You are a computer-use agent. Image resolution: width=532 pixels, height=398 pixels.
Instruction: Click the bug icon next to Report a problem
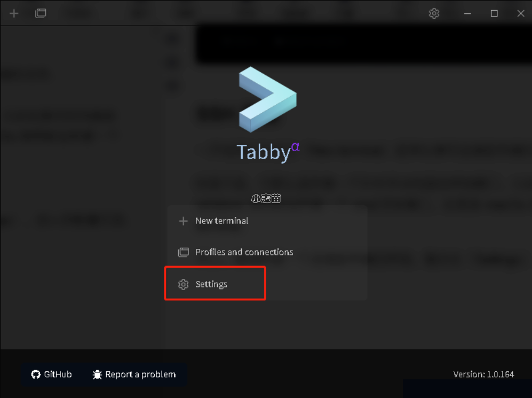(x=97, y=374)
